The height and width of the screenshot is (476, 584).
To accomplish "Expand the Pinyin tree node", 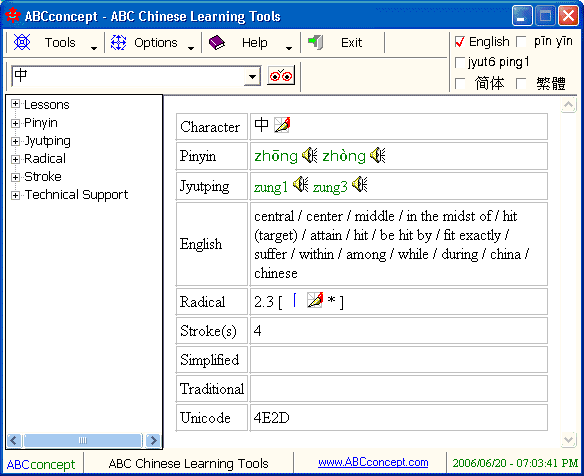I will click(15, 123).
